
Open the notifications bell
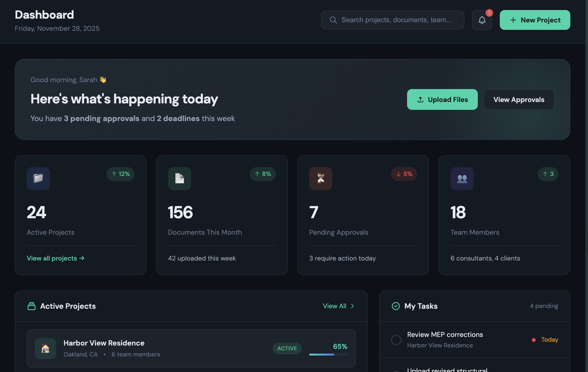(x=482, y=20)
